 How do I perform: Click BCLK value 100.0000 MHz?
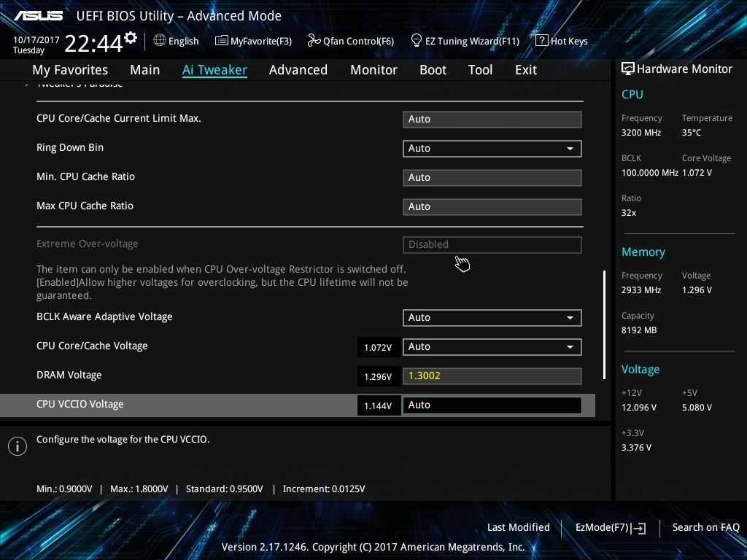click(650, 173)
